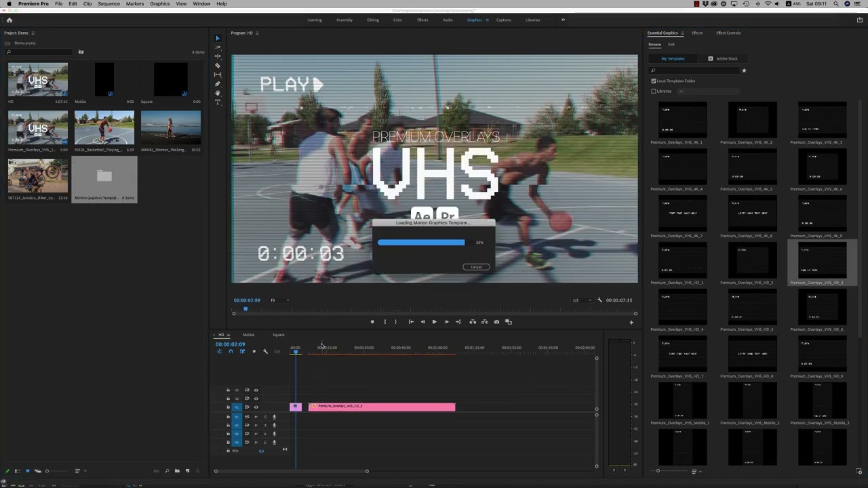Toggle V2 track output eye
This screenshot has height=488, width=868.
click(x=256, y=399)
